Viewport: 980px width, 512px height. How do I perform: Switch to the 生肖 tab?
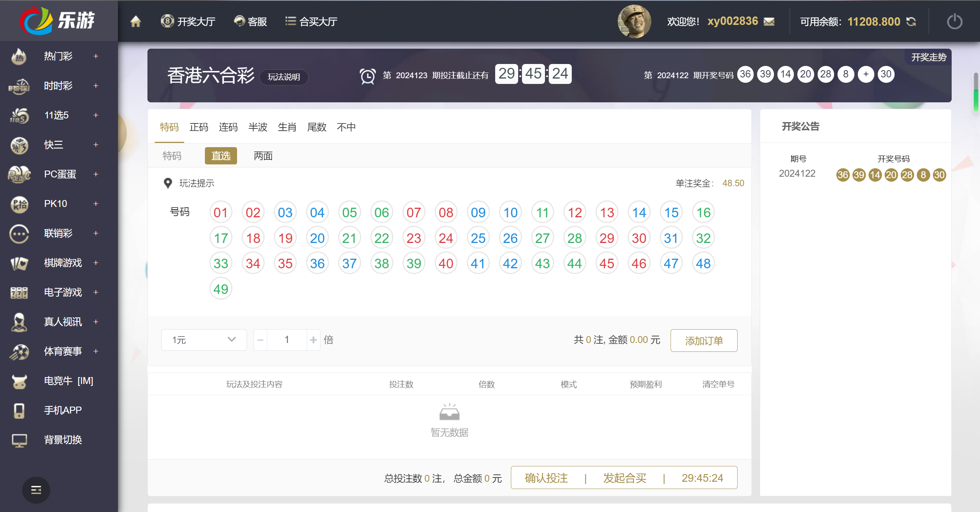click(x=287, y=127)
